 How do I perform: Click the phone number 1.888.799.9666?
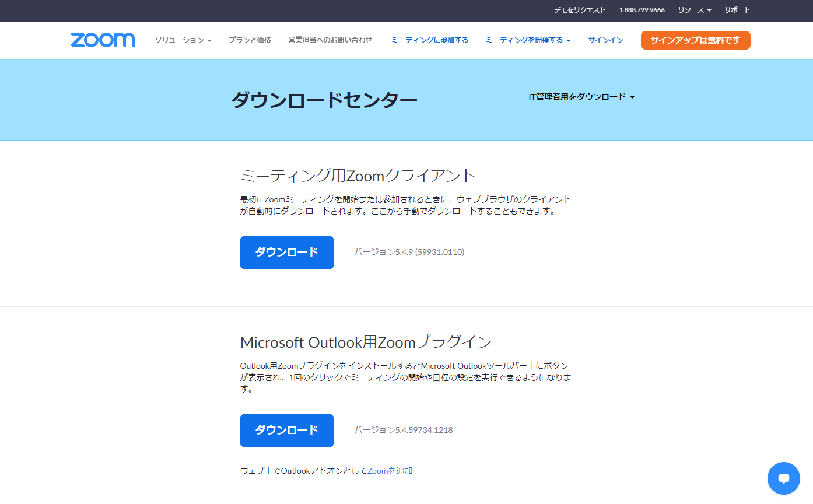[x=642, y=10]
